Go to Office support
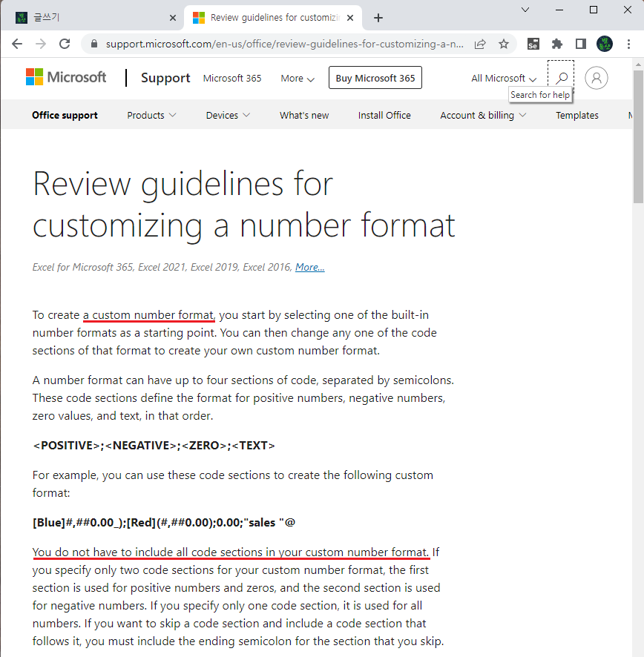 click(x=65, y=115)
